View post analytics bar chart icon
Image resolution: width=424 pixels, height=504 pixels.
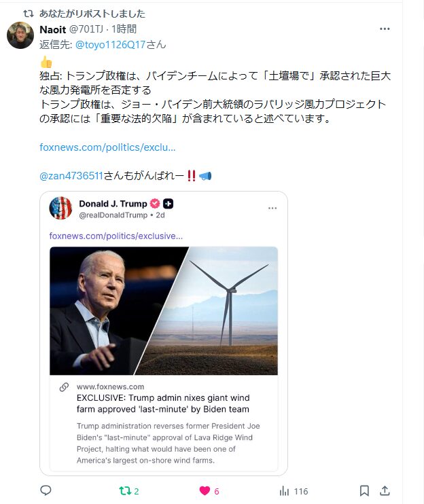[x=284, y=491]
